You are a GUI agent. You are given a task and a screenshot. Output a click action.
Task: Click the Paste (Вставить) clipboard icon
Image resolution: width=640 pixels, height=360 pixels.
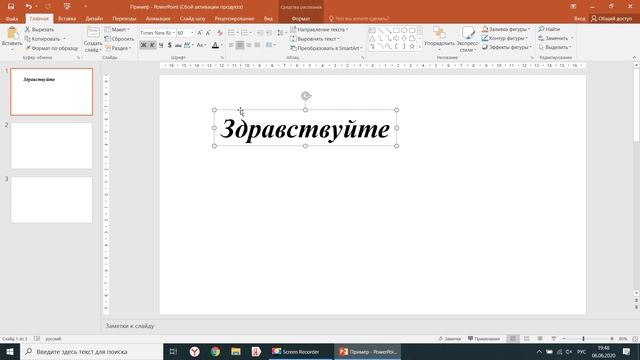12,33
